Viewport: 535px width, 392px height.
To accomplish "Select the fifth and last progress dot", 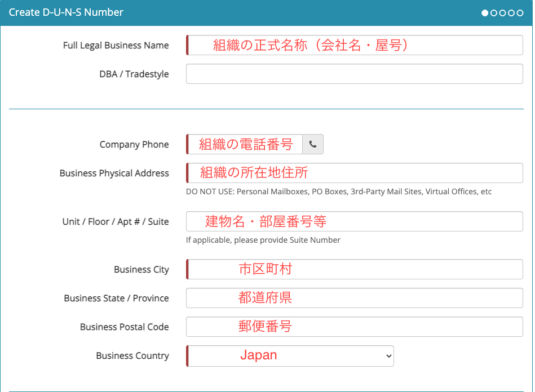I will [x=520, y=13].
